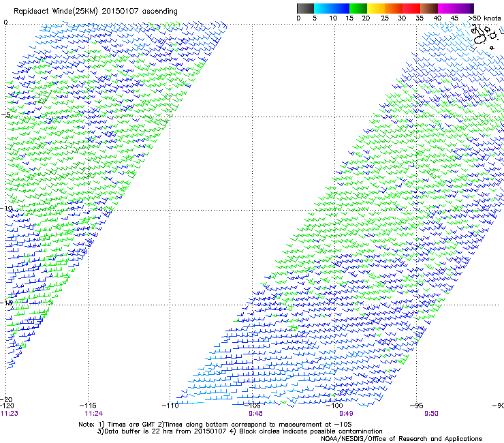This screenshot has width=504, height=443.
Task: Click the dark purple >50 knots legend swatch
Action: point(472,8)
